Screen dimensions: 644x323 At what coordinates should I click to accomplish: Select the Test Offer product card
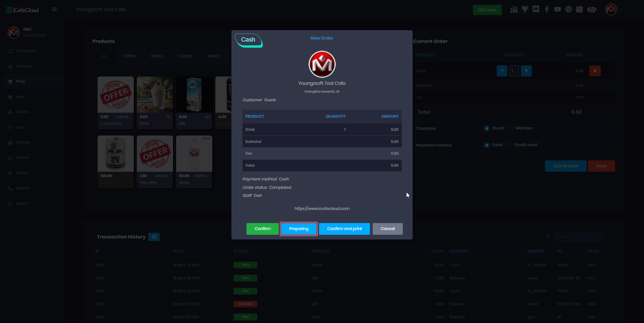pos(155,162)
